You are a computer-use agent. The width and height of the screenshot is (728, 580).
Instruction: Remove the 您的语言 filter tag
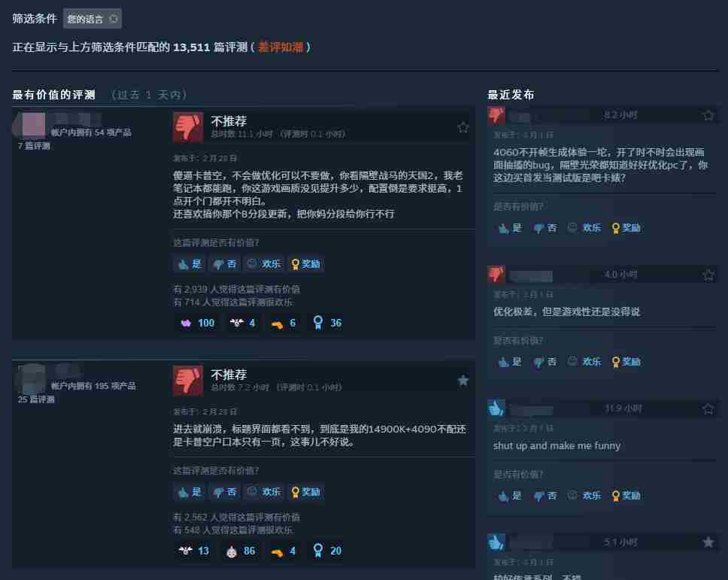point(114,19)
